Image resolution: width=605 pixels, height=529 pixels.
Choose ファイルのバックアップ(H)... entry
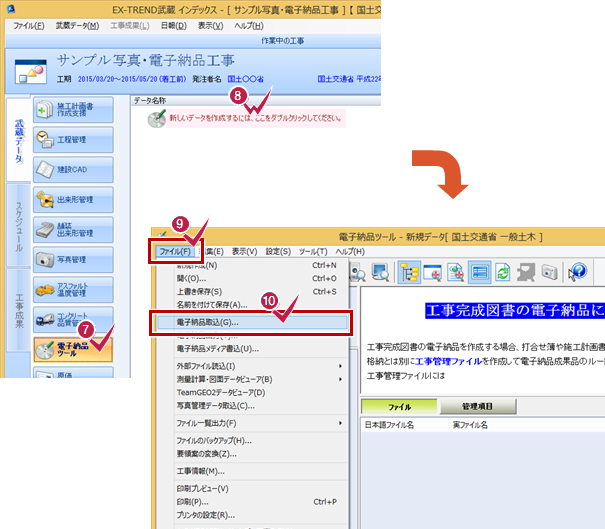[x=253, y=441]
